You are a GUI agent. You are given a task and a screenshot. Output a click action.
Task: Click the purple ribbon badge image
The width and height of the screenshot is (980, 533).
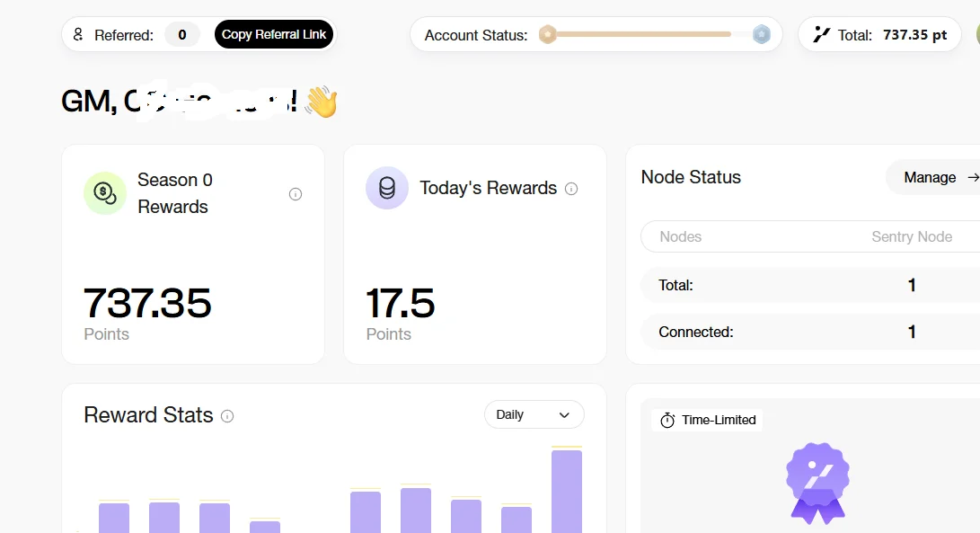pyautogui.click(x=817, y=483)
